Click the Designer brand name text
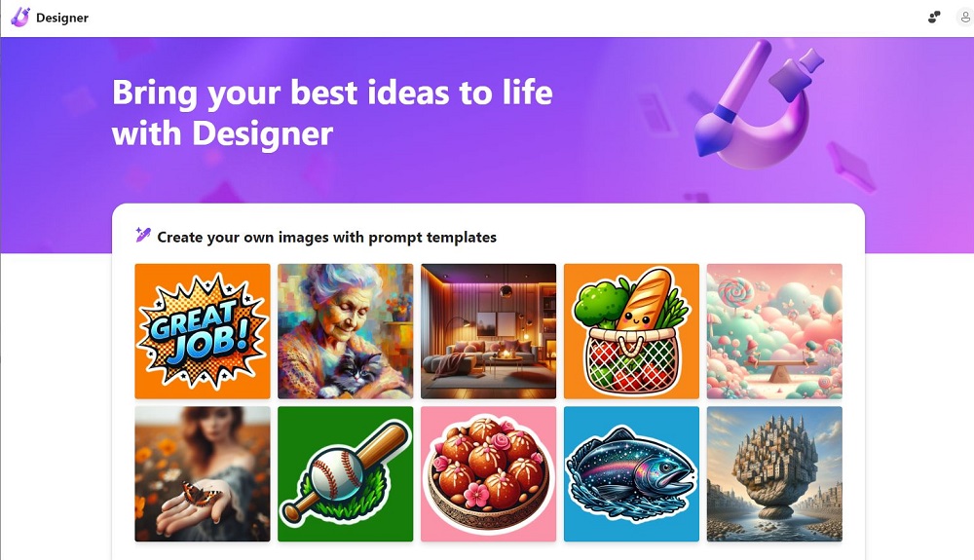Screen dimensions: 974x560 point(62,18)
